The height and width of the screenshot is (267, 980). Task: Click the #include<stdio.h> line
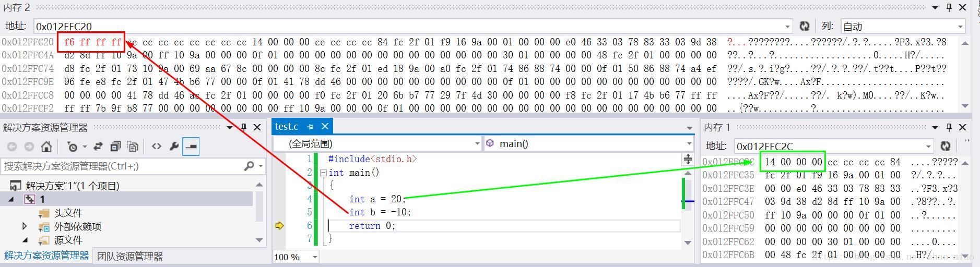372,159
